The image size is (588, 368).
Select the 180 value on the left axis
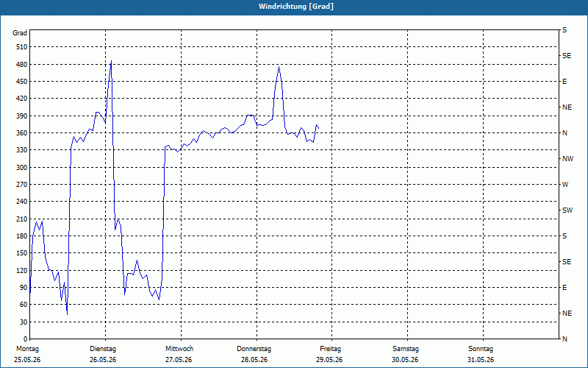[x=22, y=236]
